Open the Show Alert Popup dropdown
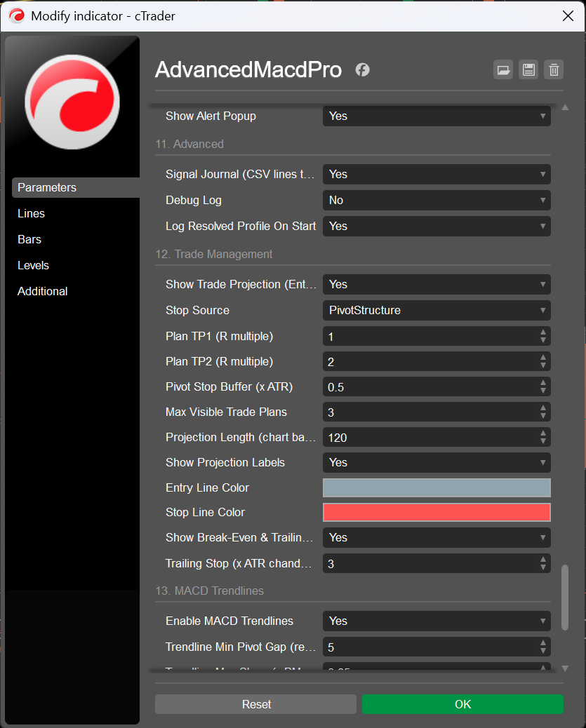The height and width of the screenshot is (728, 586). [437, 116]
